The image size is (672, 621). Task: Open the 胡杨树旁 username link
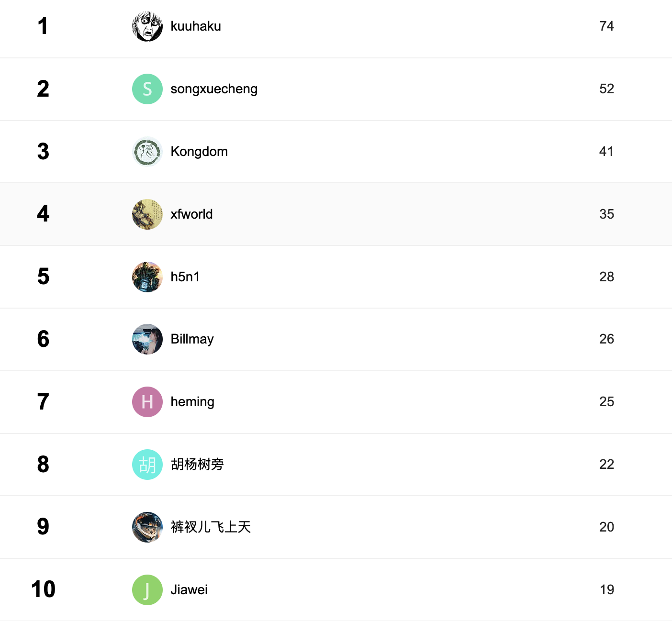tap(197, 465)
